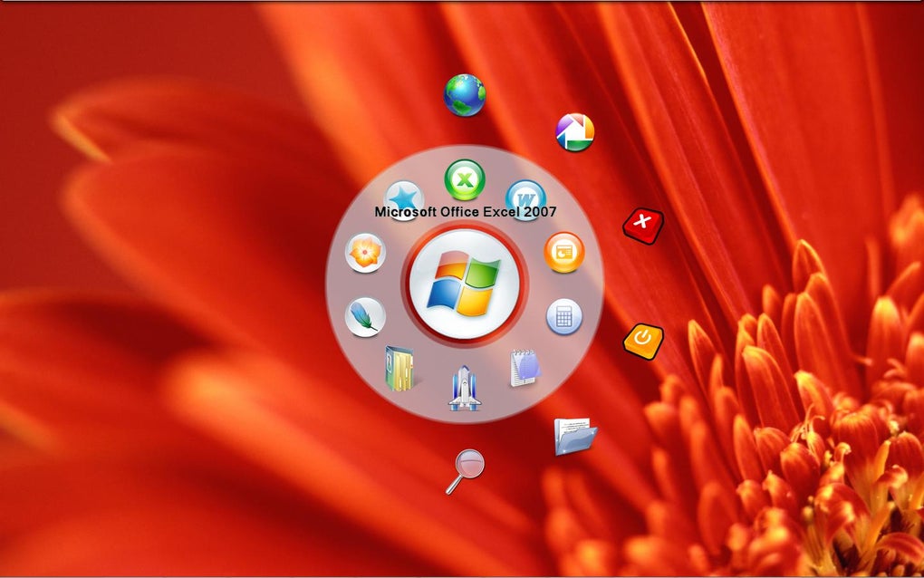The height and width of the screenshot is (578, 924).
Task: Click the central Windows logo button
Action: pos(465,284)
